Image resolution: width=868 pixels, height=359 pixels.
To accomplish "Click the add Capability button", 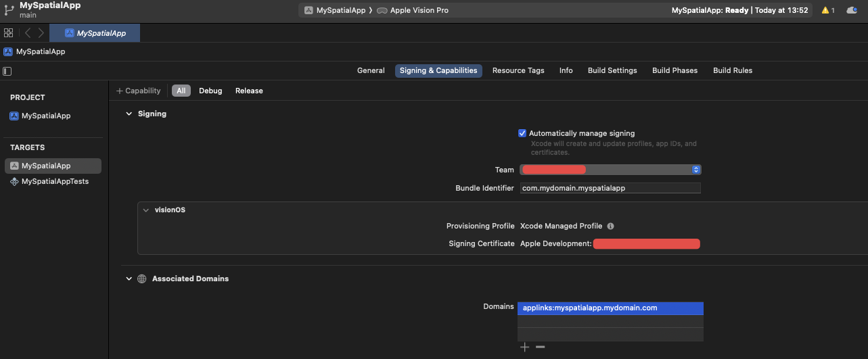I will tap(138, 91).
